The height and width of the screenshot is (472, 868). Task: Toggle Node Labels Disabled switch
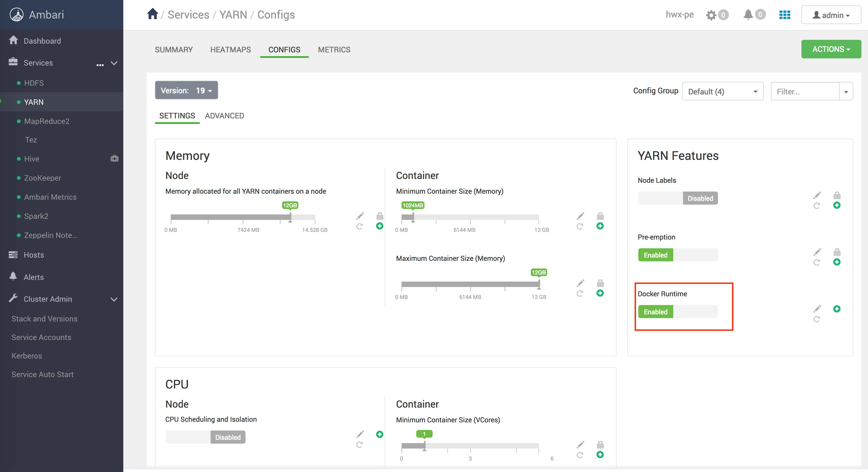[x=678, y=198]
